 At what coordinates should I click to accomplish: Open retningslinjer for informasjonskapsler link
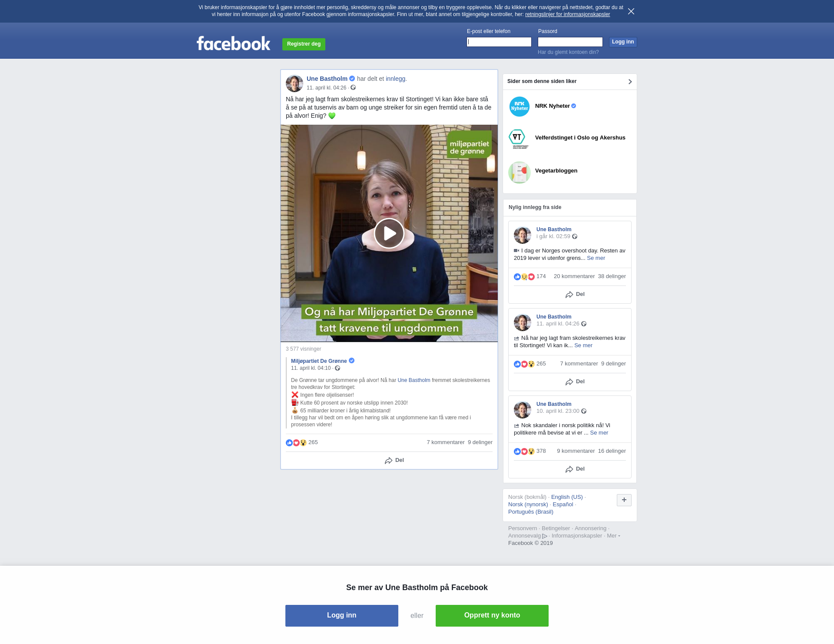pyautogui.click(x=567, y=14)
